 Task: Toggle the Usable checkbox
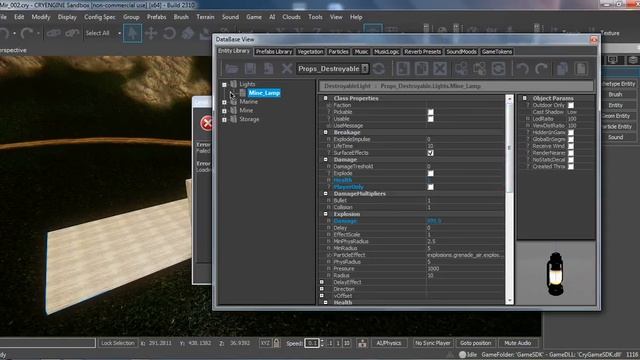tap(431, 119)
